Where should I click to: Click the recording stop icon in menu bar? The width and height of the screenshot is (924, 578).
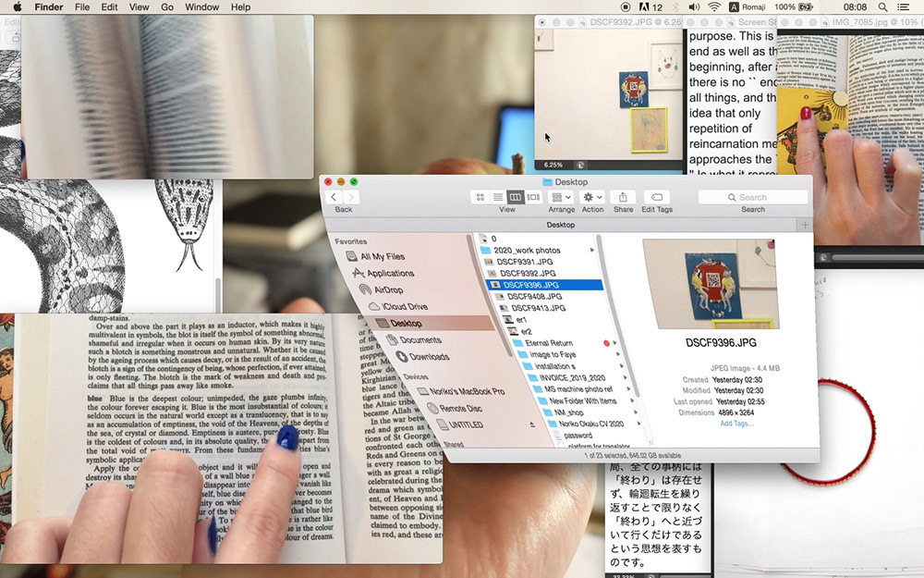point(626,7)
